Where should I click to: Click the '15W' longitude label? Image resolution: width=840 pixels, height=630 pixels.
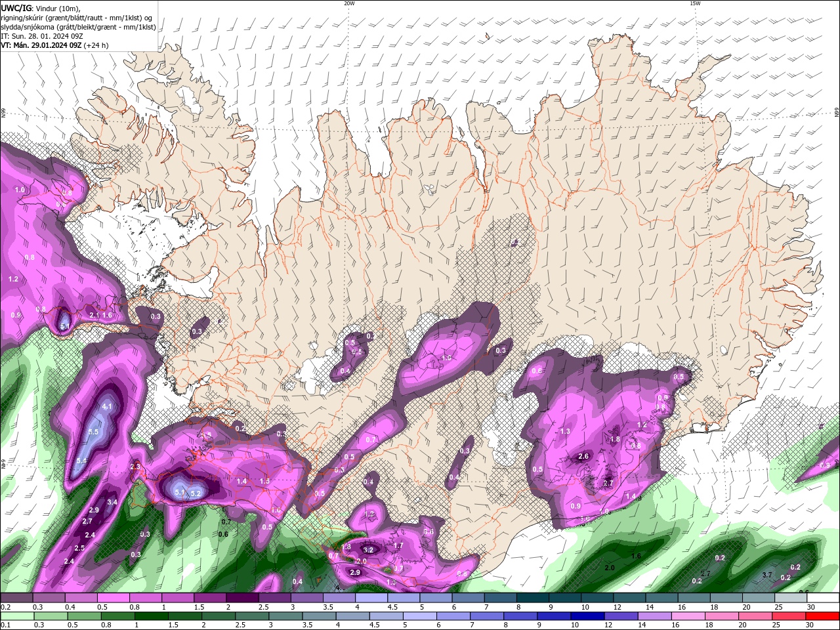tap(695, 3)
